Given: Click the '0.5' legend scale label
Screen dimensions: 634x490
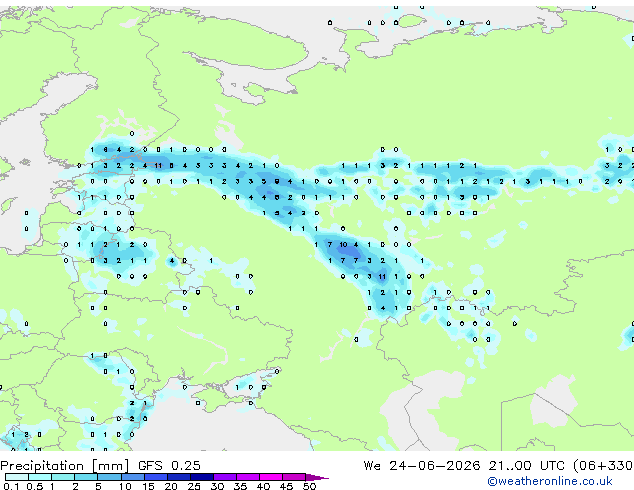Looking at the screenshot, I should coord(35,486).
